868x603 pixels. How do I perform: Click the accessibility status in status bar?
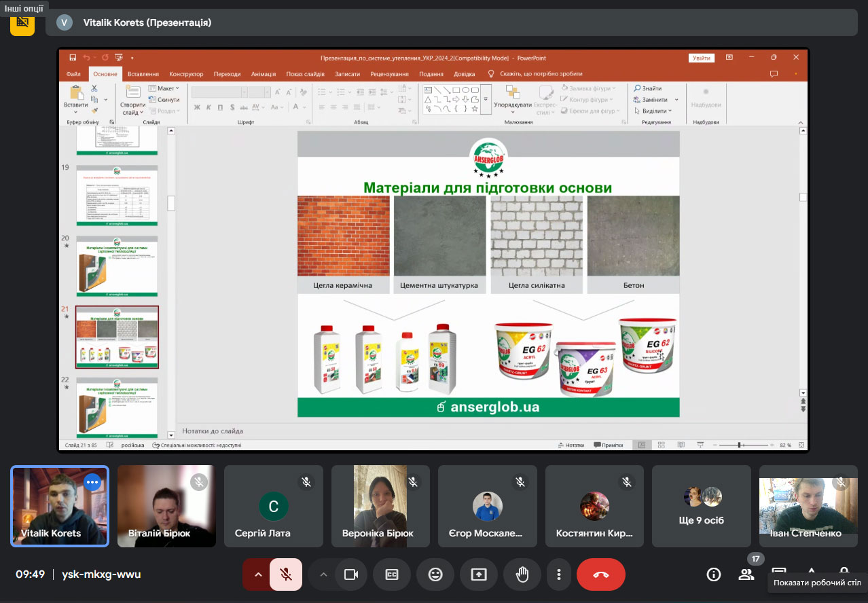(x=197, y=445)
